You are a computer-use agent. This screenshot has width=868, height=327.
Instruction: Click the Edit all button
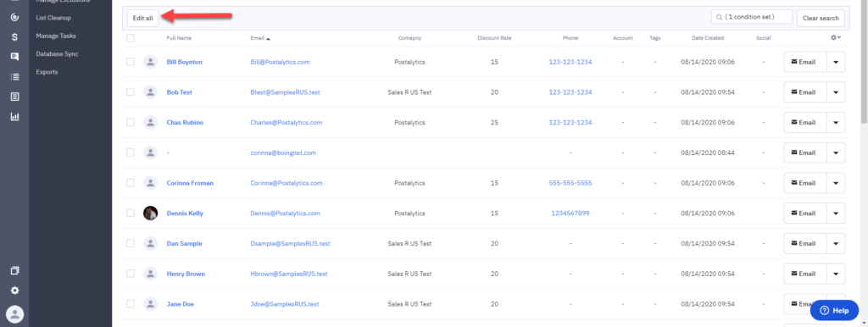(x=142, y=19)
